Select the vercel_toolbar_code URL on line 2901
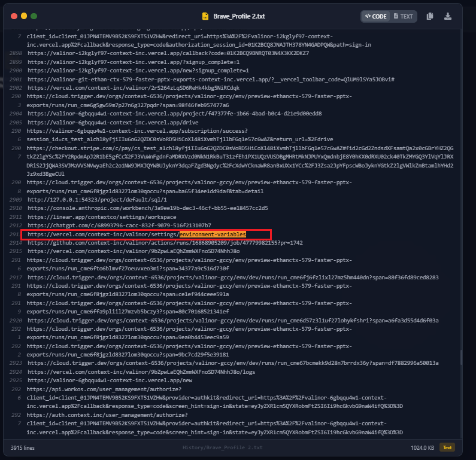476x460 pixels. click(211, 80)
